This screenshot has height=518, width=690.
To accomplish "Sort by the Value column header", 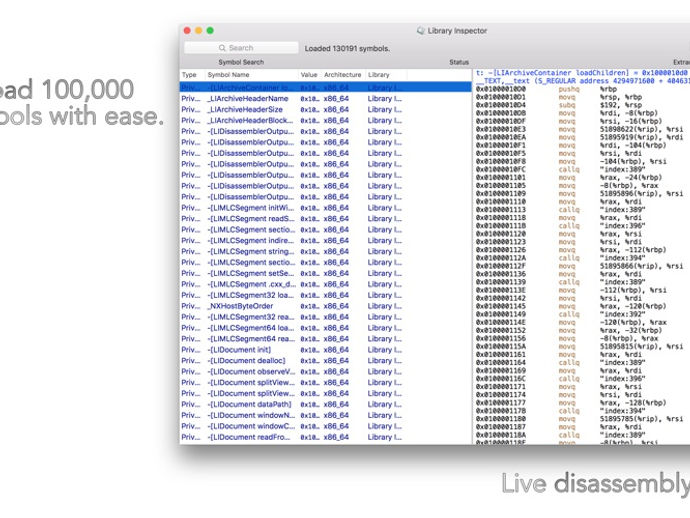I will tap(310, 75).
